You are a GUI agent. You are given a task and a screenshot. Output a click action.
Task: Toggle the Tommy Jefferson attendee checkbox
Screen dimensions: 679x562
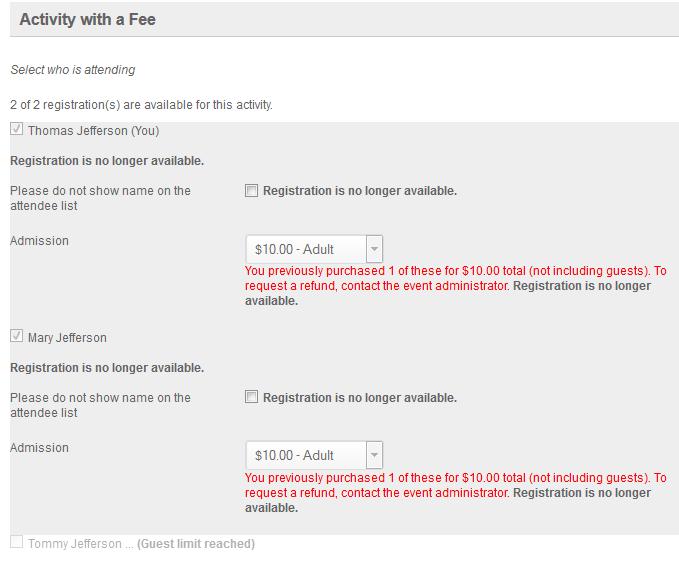tap(16, 543)
